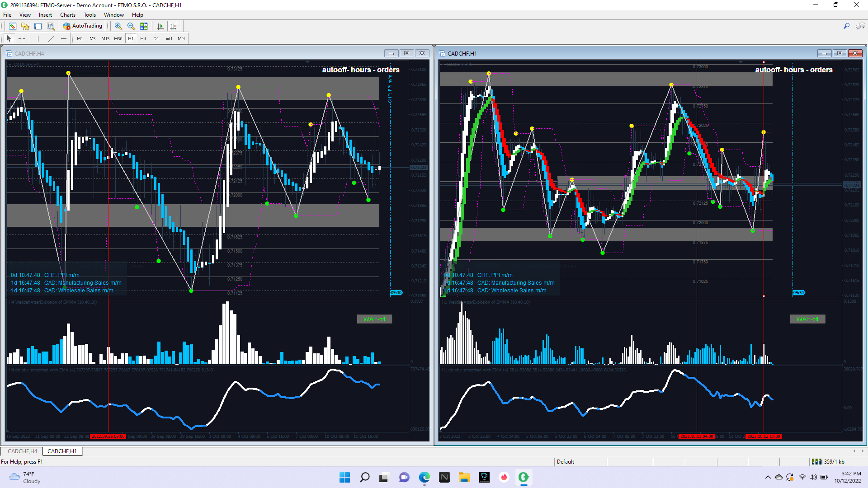The height and width of the screenshot is (488, 868).
Task: Switch to the M15 timeframe
Action: [105, 38]
